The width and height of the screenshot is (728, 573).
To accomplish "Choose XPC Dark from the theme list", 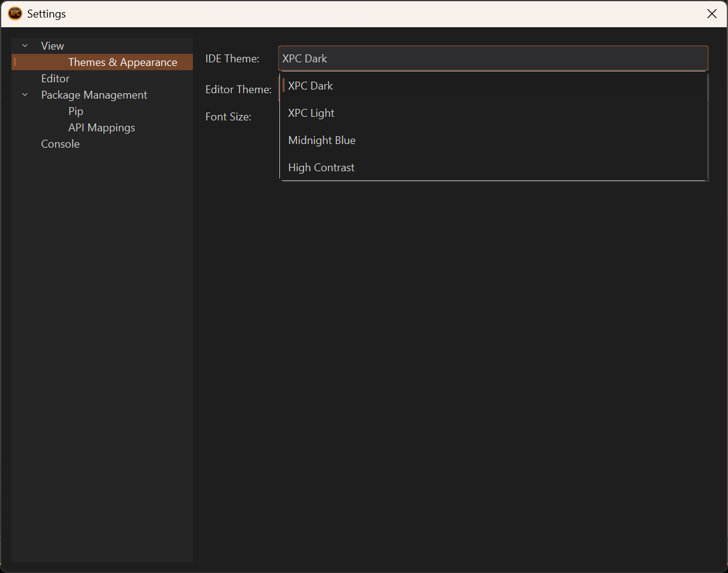I will point(311,86).
